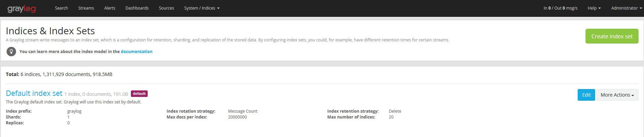
Task: Expand the More Actions dropdown
Action: tap(617, 95)
